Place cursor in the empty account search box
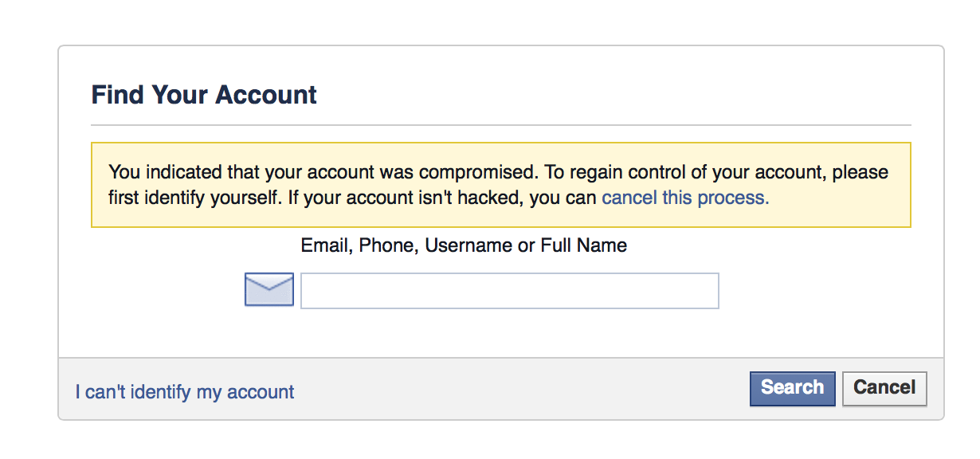This screenshot has height=459, width=980. click(510, 291)
